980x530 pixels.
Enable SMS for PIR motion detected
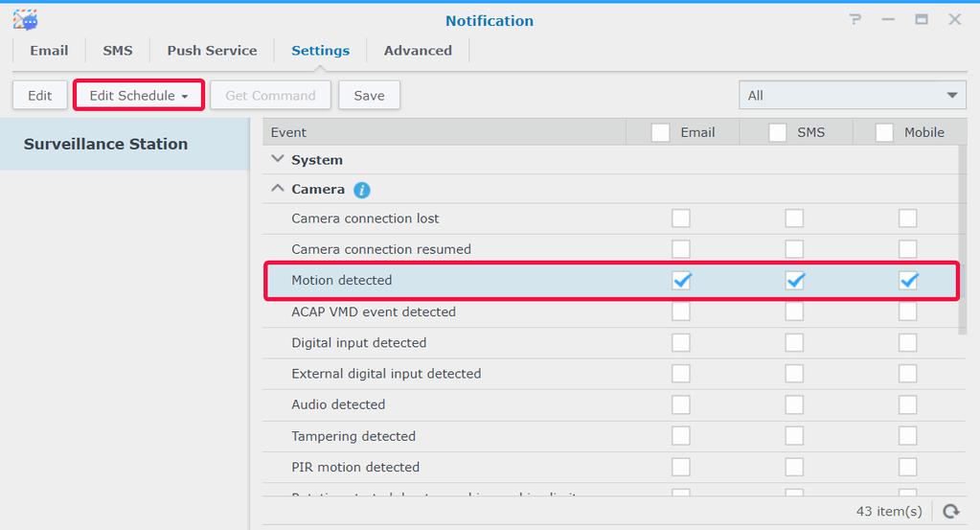click(x=794, y=467)
